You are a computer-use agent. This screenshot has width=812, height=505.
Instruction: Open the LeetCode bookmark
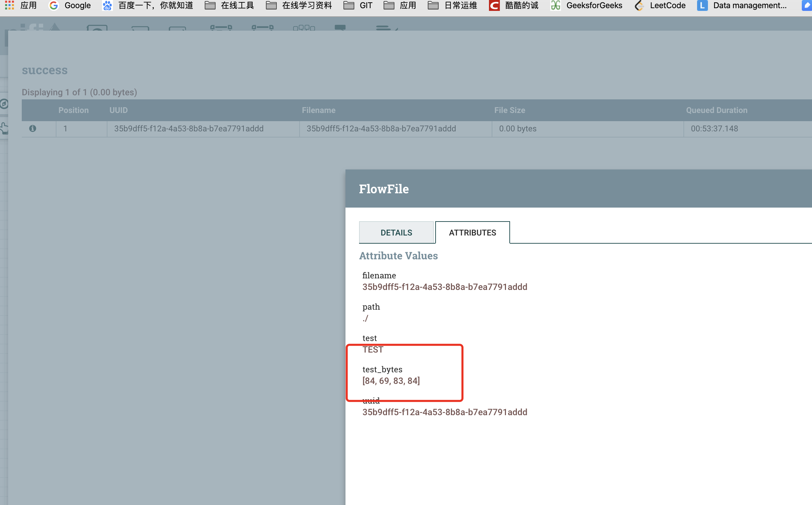pos(660,5)
